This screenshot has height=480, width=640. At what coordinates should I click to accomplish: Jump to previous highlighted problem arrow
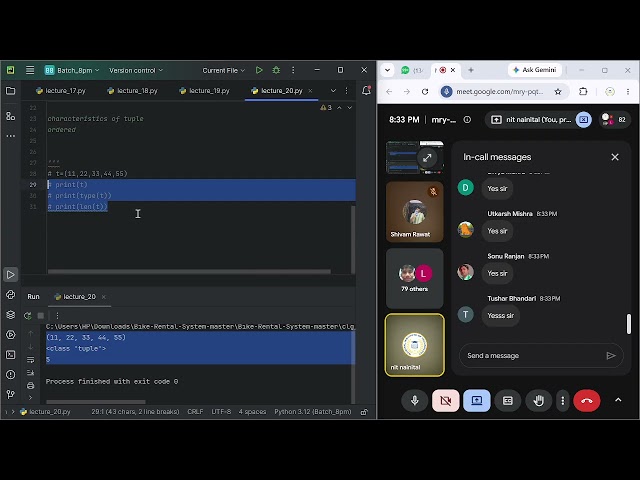tap(340, 108)
